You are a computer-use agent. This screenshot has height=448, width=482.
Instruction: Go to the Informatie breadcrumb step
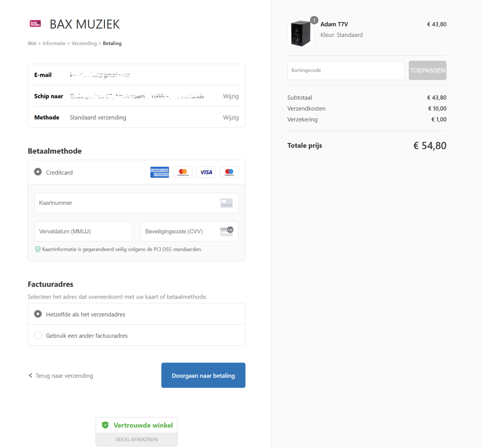54,43
